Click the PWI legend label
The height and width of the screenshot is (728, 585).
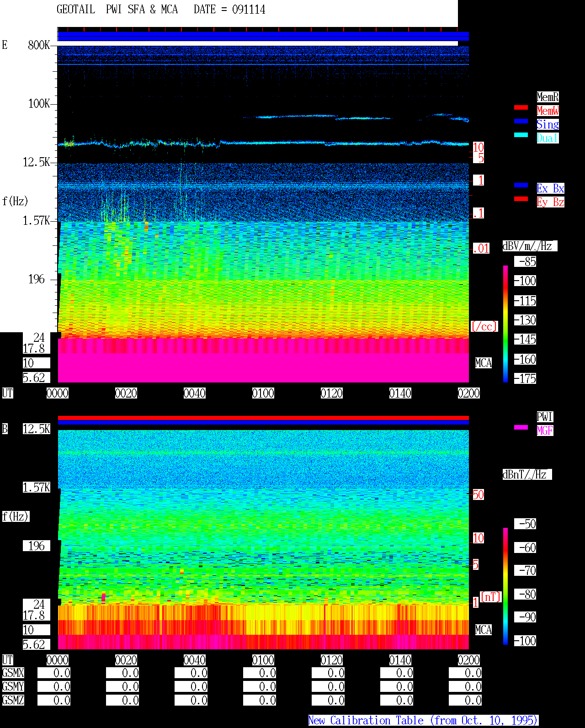click(x=545, y=417)
